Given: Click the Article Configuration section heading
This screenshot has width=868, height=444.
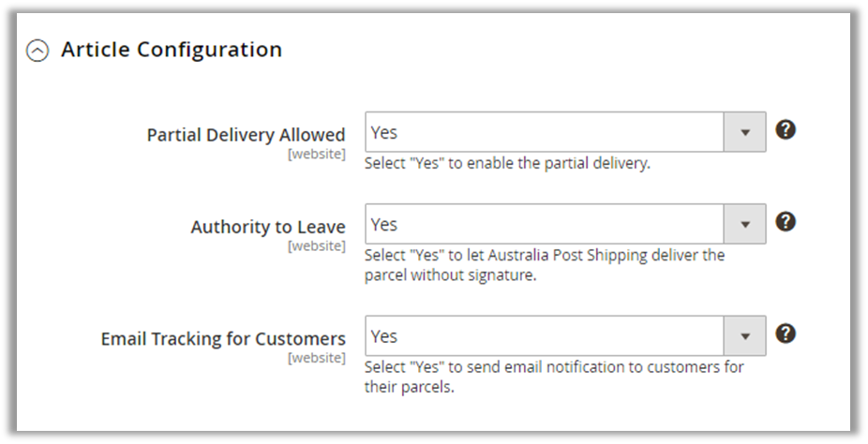Looking at the screenshot, I should [172, 50].
